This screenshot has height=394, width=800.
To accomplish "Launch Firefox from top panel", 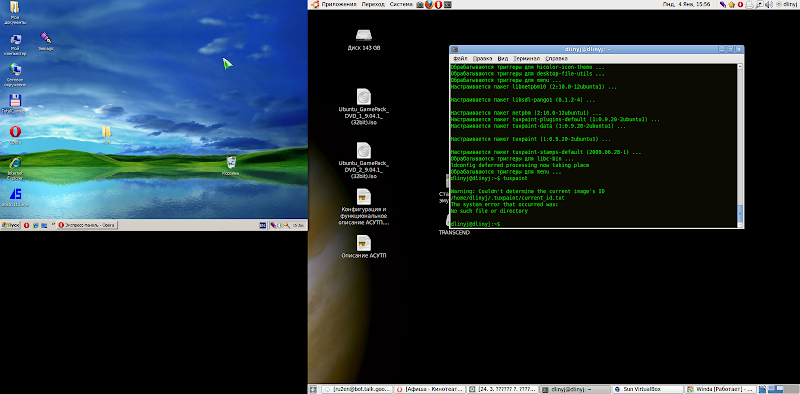I will [x=429, y=5].
